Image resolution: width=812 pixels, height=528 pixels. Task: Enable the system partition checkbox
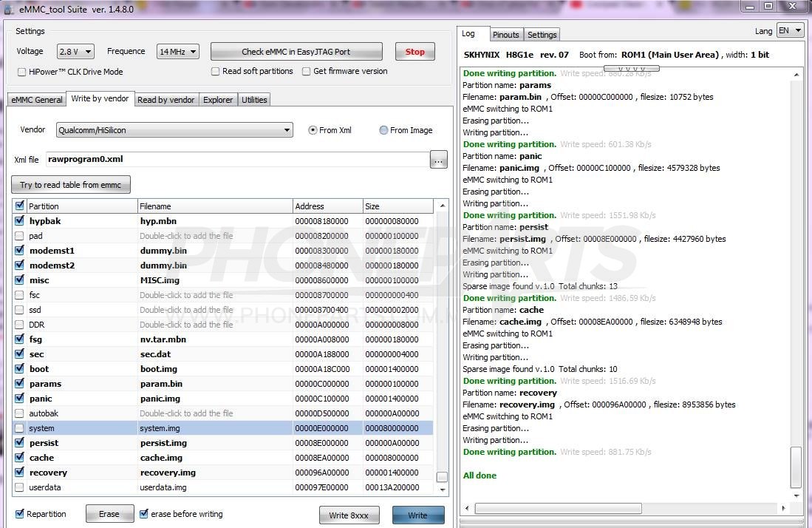[18, 427]
